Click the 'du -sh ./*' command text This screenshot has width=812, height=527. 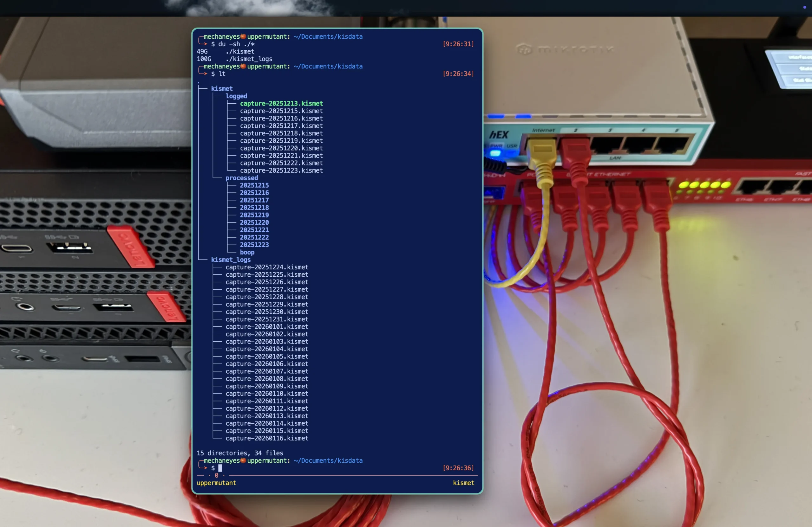[x=236, y=44]
